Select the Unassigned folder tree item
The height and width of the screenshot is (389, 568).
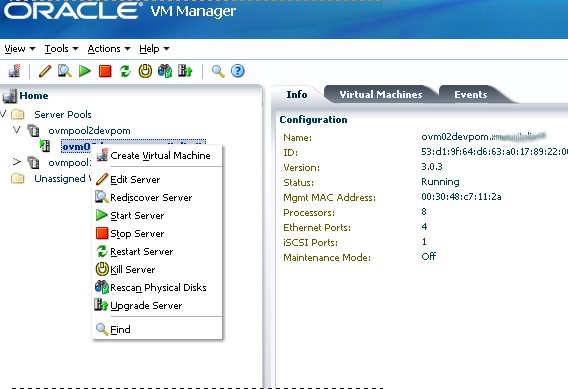[62, 179]
